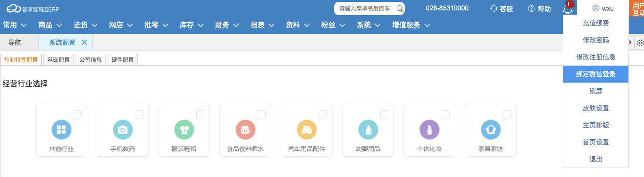644x177 pixels.
Task: Open the 硬件配置 tab
Action: [x=123, y=60]
